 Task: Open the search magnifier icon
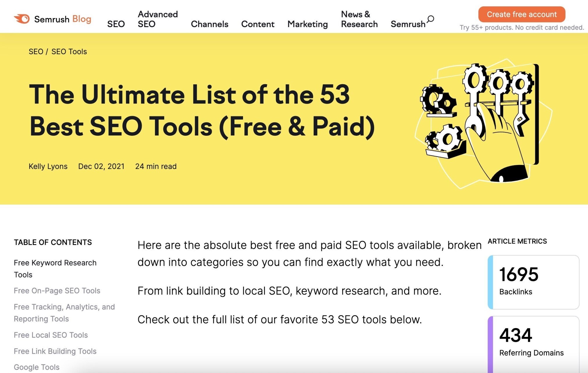(x=431, y=19)
